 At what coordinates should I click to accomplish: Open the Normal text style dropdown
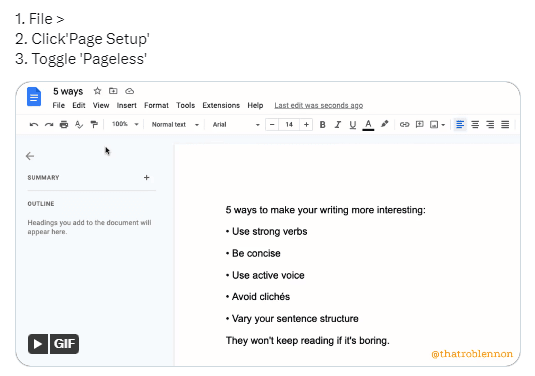[175, 125]
